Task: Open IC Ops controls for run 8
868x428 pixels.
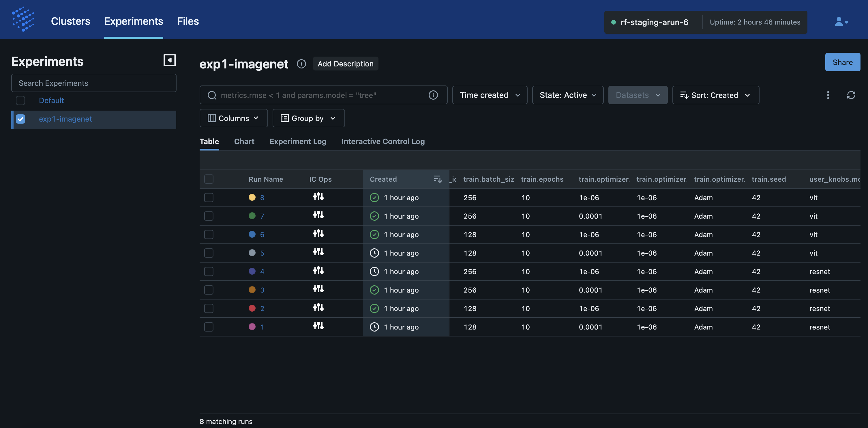Action: [x=318, y=197]
